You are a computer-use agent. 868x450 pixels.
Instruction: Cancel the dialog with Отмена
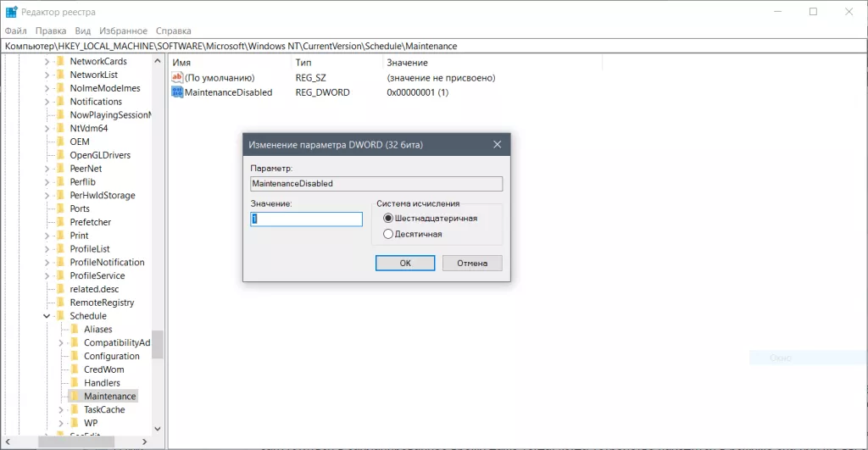[472, 263]
